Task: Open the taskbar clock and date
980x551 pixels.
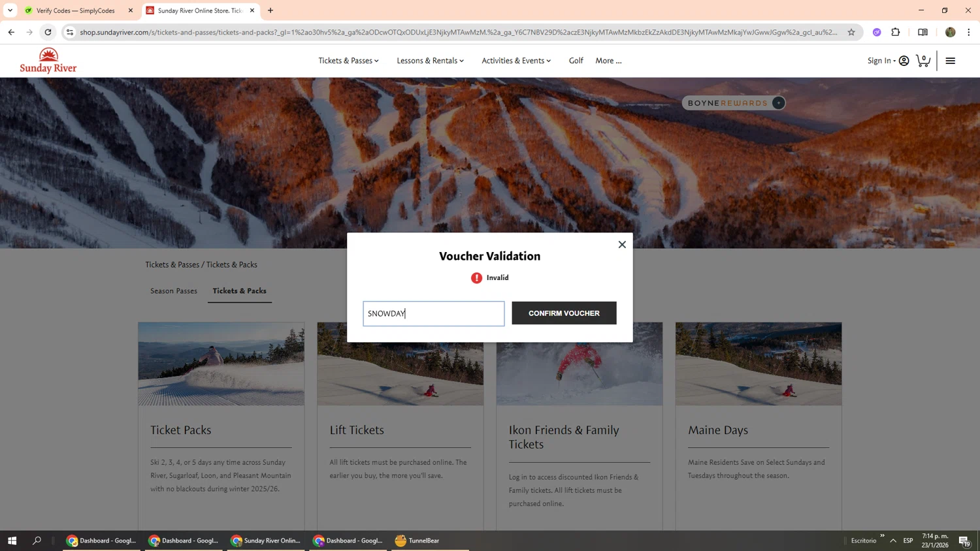Action: coord(935,541)
